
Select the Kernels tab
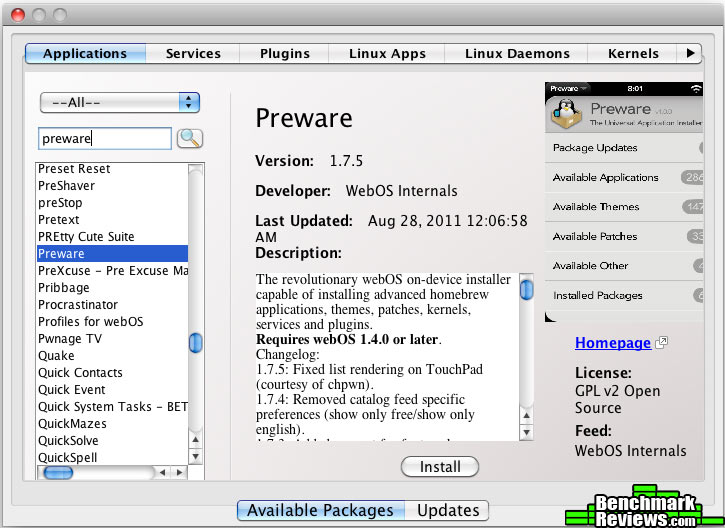633,53
